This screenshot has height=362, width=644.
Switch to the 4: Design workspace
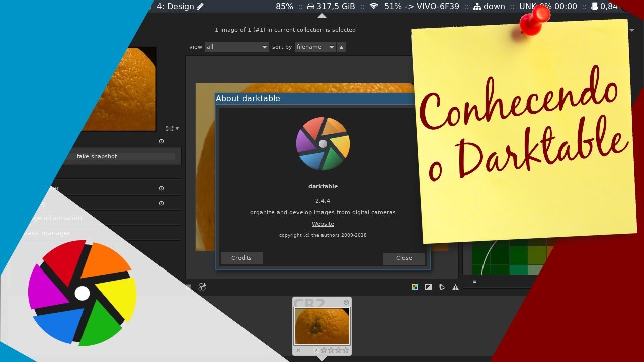click(180, 6)
